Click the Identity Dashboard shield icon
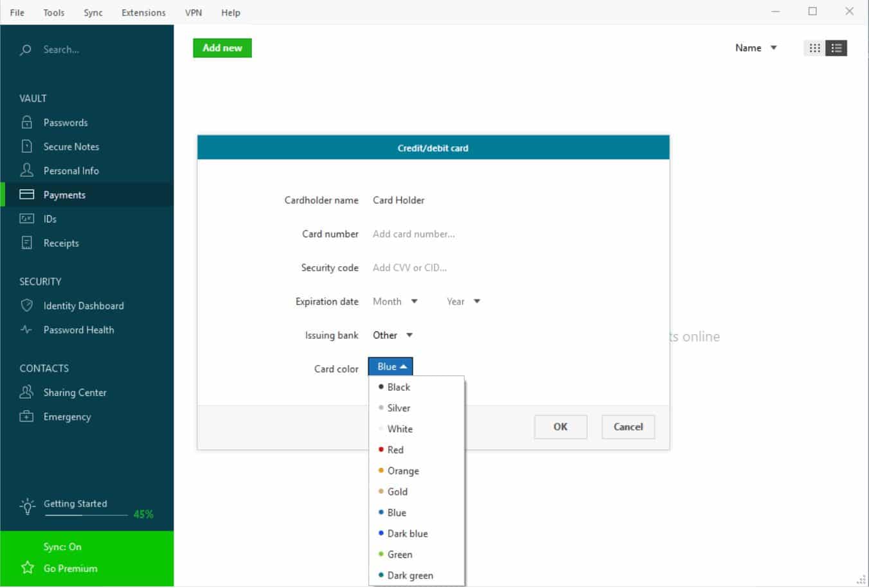Viewport: 869px width, 588px height. (x=26, y=305)
